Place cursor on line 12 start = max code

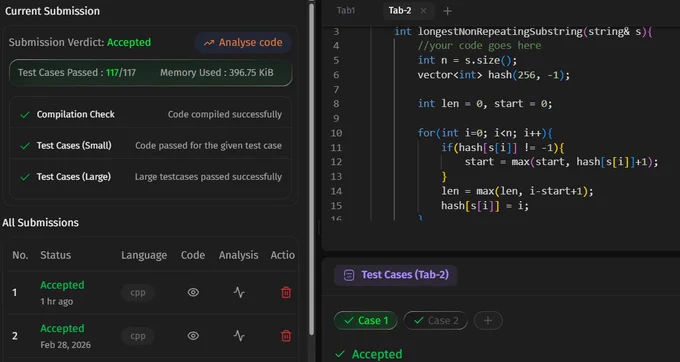click(562, 162)
